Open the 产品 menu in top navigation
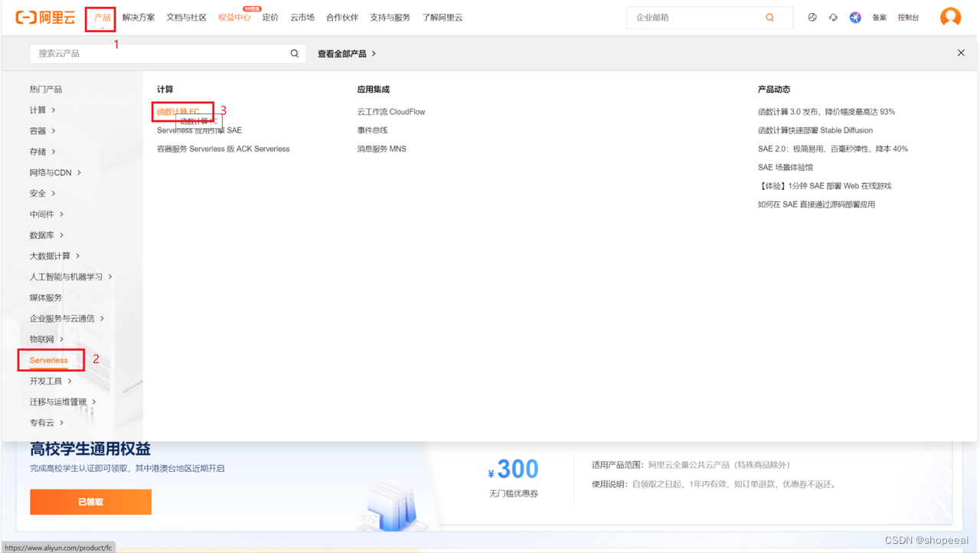 (103, 17)
